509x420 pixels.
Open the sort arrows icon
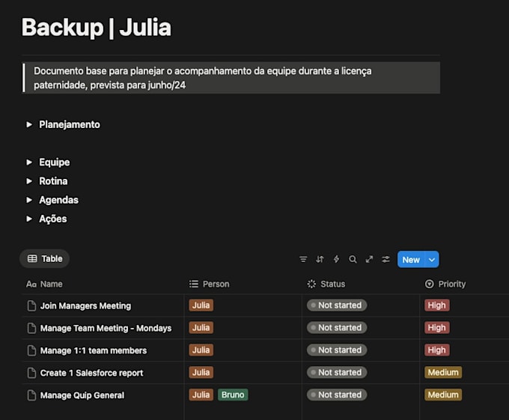pos(320,259)
